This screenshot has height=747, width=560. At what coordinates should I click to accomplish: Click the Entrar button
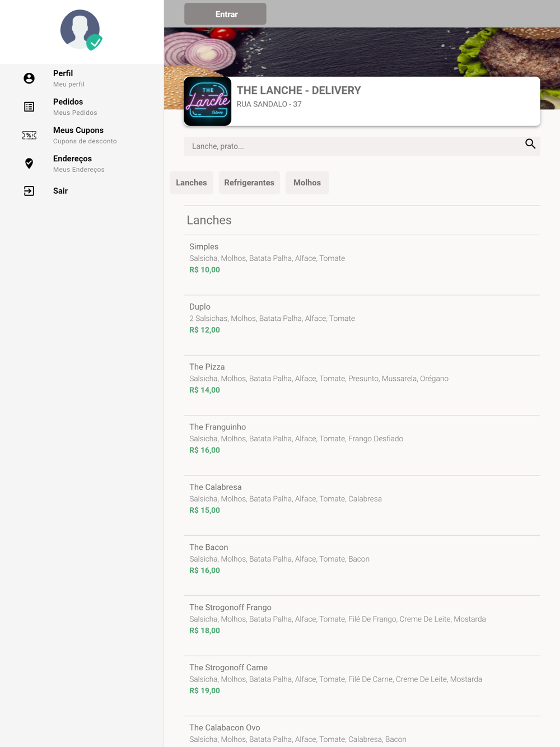pos(225,14)
